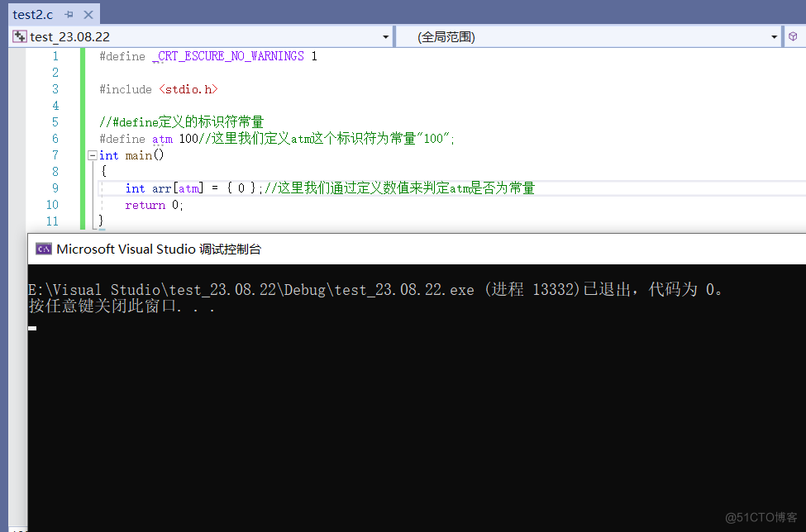Open the test_23.08.22 project dropdown
Image resolution: width=806 pixels, height=532 pixels.
point(385,37)
